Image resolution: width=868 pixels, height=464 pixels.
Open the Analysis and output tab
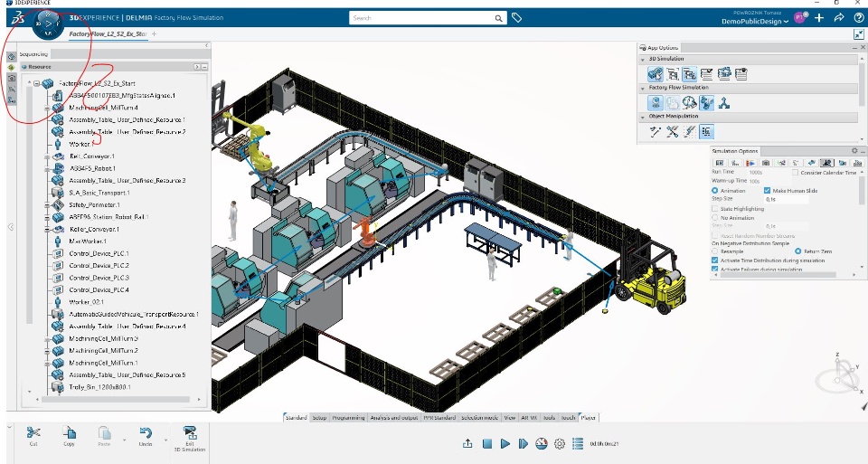pos(393,418)
